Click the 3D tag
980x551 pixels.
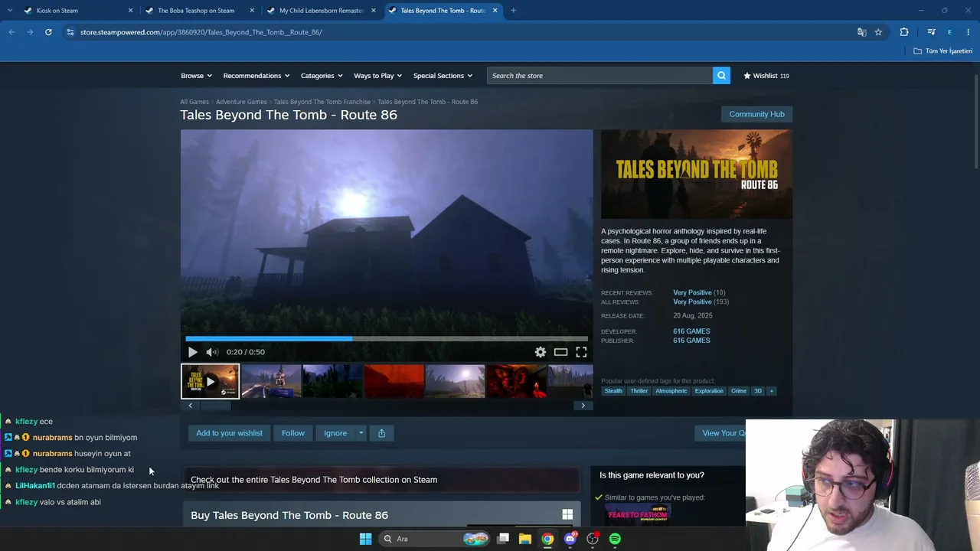pos(758,391)
